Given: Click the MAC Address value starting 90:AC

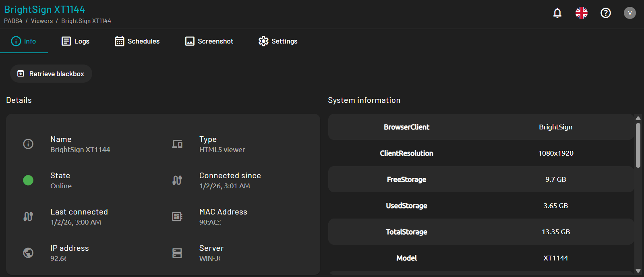Looking at the screenshot, I should click(210, 222).
